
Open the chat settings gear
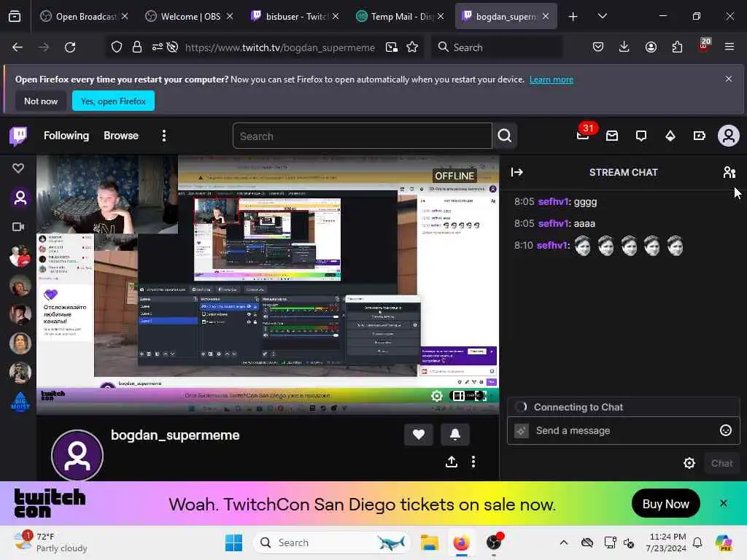pos(689,463)
